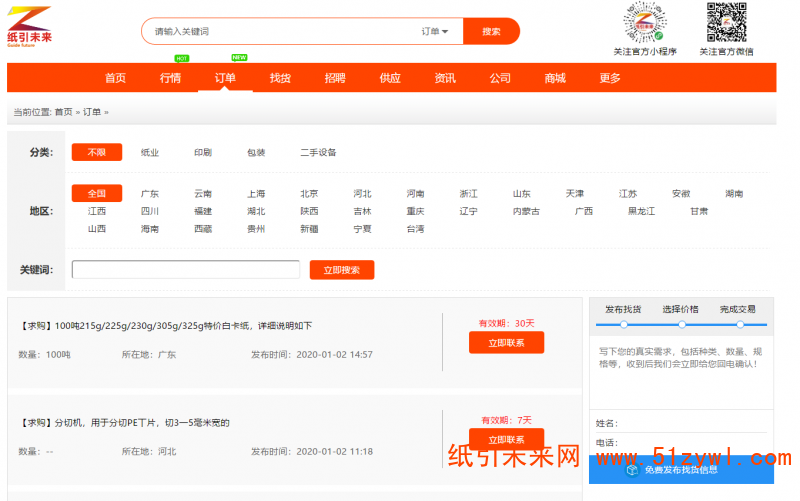The height and width of the screenshot is (501, 800).
Task: Click the official WeChat QR code
Action: 727,24
